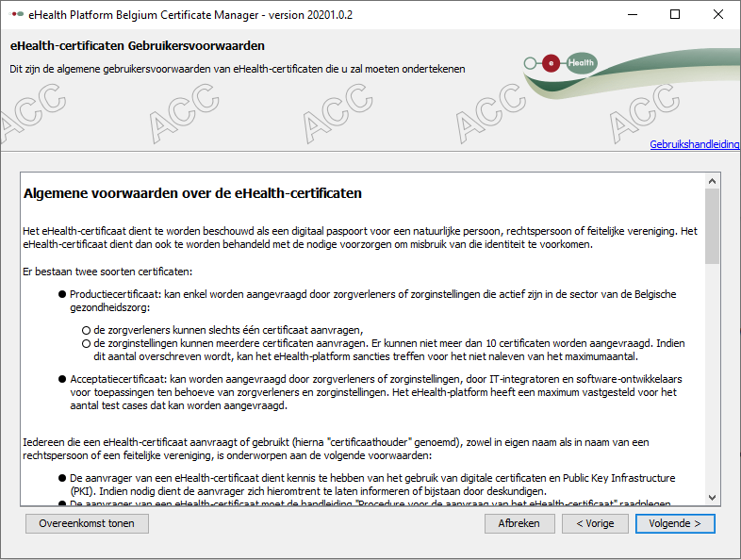741x560 pixels.
Task: Click the app icon in title bar
Action: [17, 15]
